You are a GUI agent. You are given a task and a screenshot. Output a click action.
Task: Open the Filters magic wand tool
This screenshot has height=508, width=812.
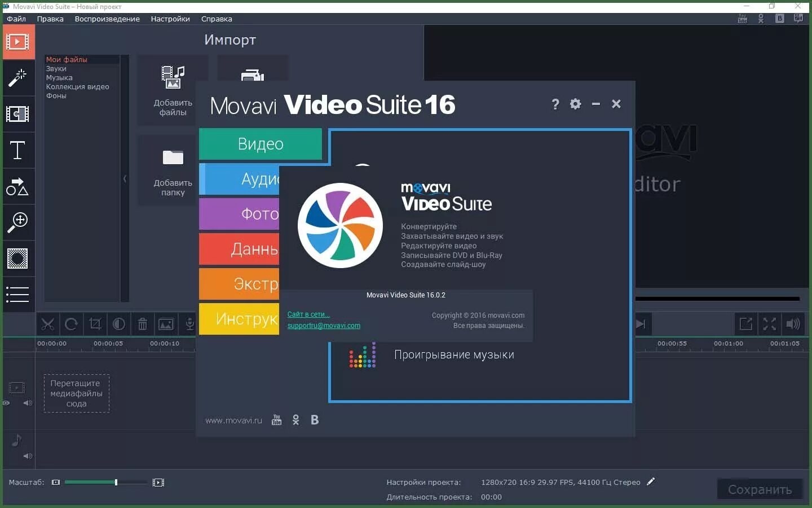pos(18,78)
